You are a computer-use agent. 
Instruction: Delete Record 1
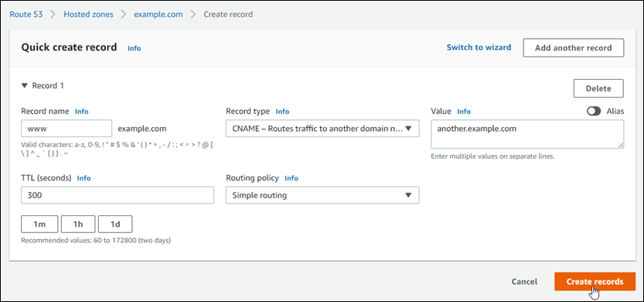click(x=598, y=88)
